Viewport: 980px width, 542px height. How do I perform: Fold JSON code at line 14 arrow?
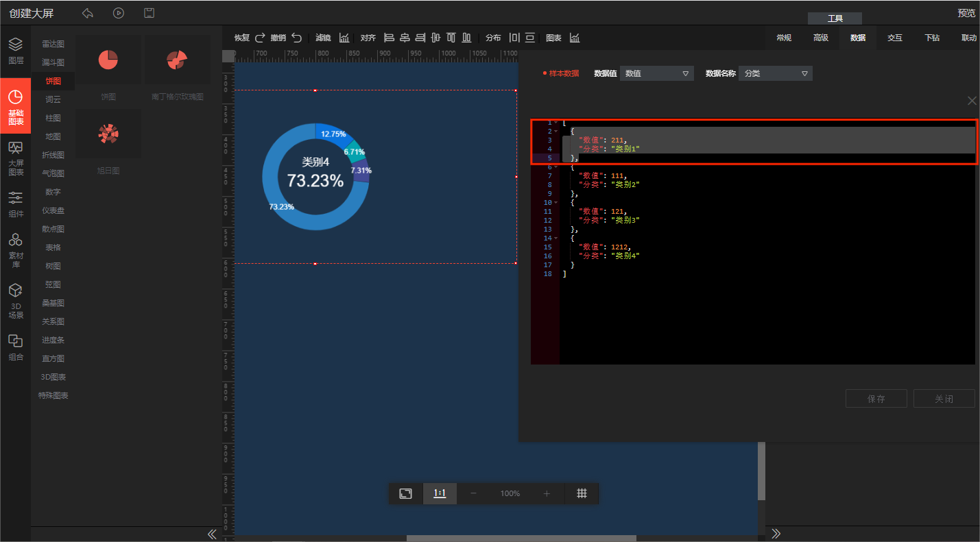555,238
